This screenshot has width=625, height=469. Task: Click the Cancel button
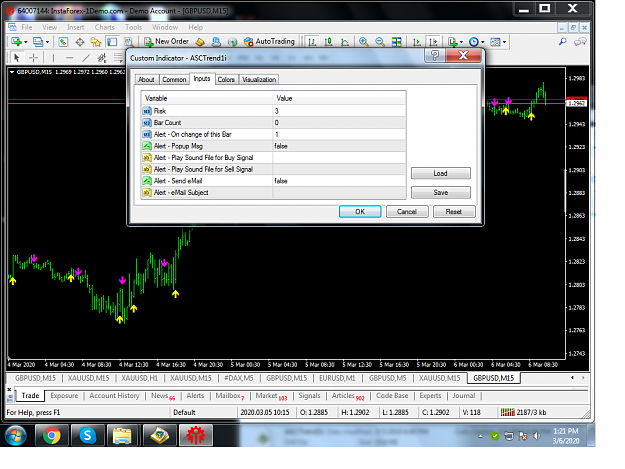point(407,212)
